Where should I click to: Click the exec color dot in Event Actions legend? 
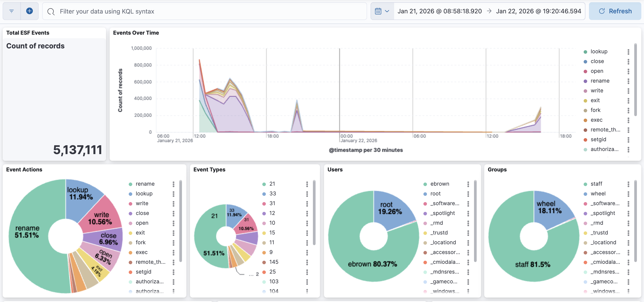[x=130, y=253]
